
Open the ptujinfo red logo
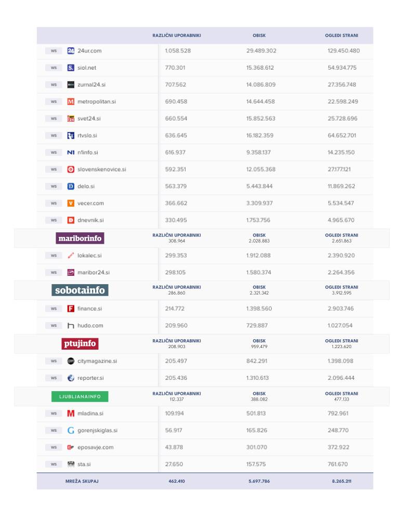pos(80,344)
